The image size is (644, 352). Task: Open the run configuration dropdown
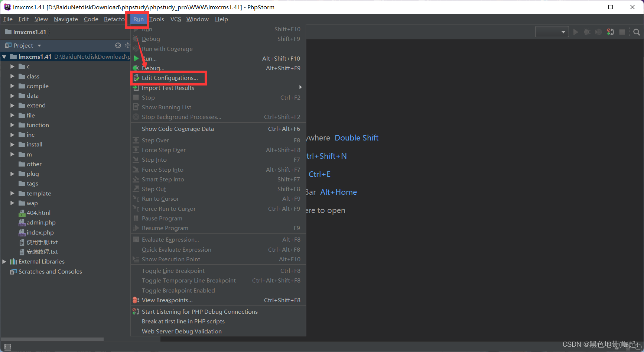(552, 32)
